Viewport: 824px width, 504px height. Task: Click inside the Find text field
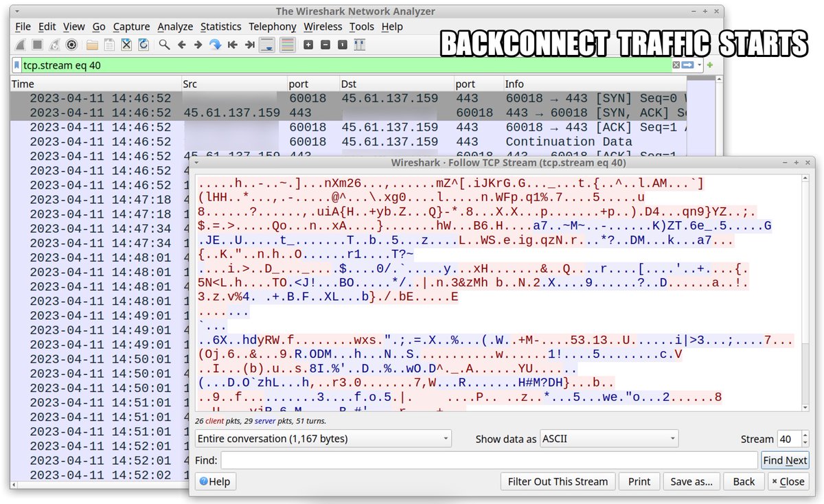point(481,460)
